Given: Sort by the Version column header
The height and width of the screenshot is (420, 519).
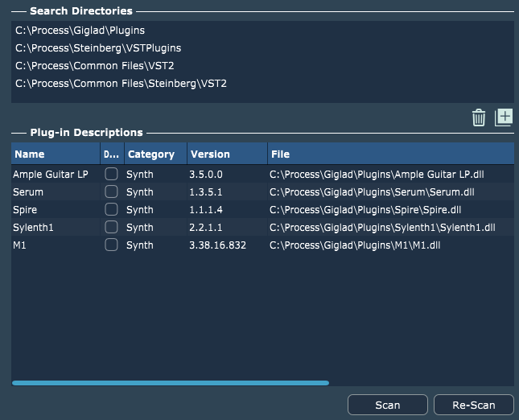Looking at the screenshot, I should pyautogui.click(x=227, y=154).
